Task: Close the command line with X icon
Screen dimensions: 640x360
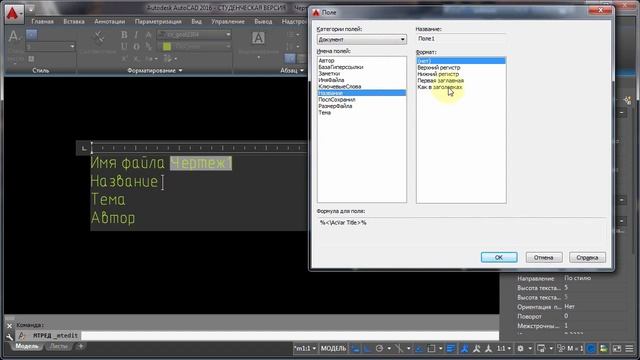Action: (9, 326)
